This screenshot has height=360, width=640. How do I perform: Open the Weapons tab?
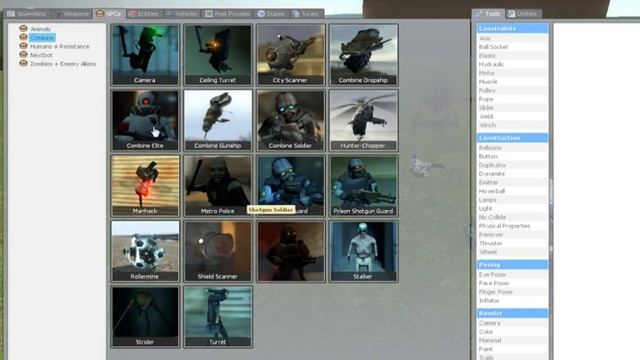(72, 14)
